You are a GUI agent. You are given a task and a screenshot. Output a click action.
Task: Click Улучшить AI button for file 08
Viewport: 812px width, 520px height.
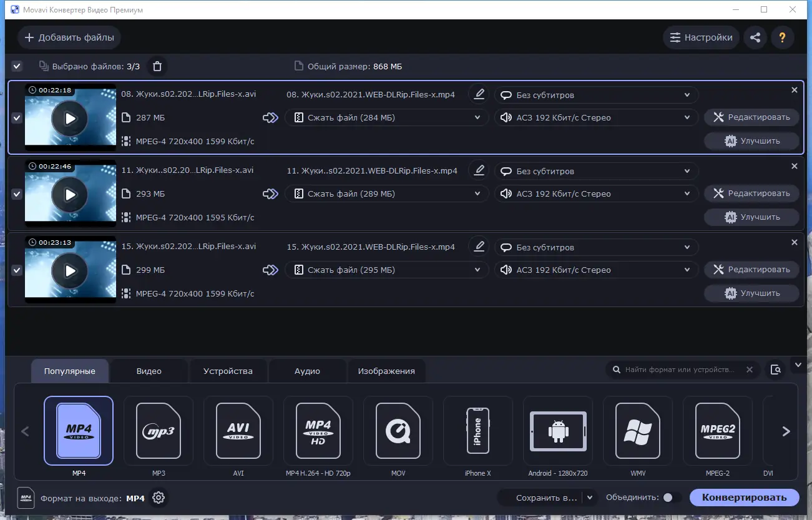[751, 140]
